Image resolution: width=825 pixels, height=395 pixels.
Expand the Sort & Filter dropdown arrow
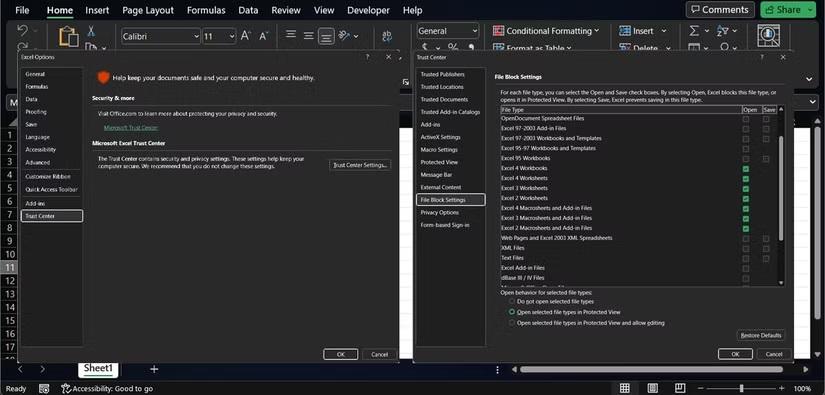click(735, 31)
